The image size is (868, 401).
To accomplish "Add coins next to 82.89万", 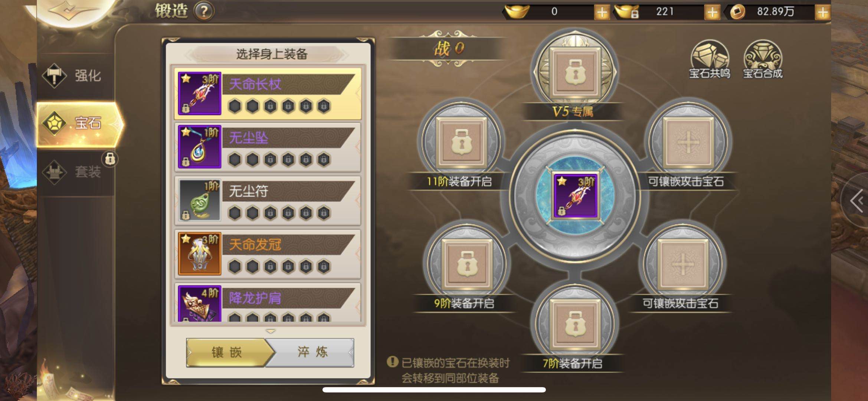I will point(822,12).
